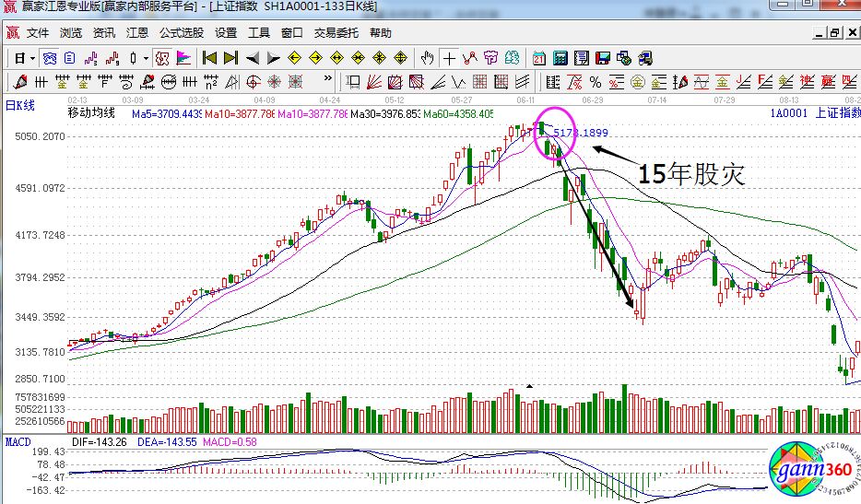Click the peak candlestick inside pink circle

[542, 127]
